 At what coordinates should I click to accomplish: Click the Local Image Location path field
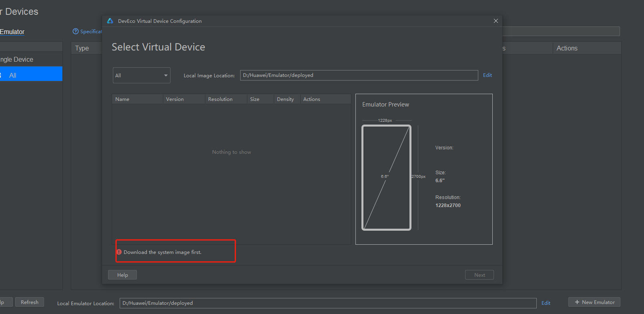coord(359,75)
